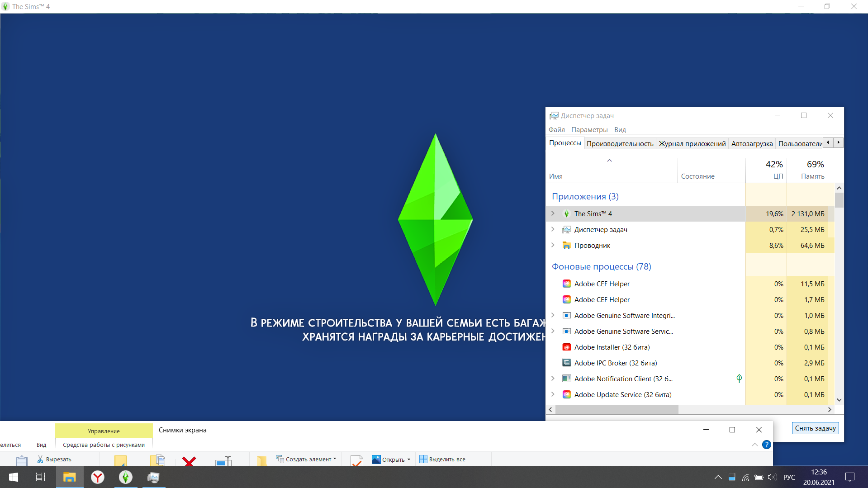This screenshot has width=868, height=488.
Task: Switch the РУС input language indicator
Action: [789, 477]
